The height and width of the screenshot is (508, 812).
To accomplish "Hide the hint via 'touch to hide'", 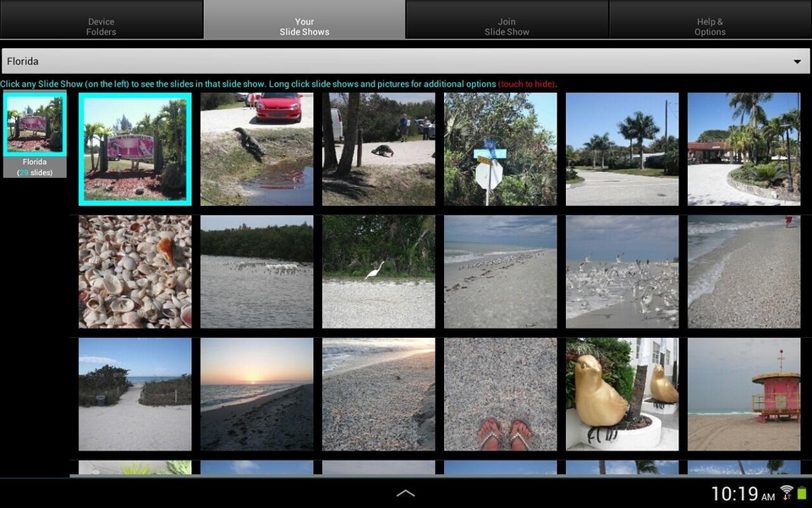I will [x=527, y=84].
